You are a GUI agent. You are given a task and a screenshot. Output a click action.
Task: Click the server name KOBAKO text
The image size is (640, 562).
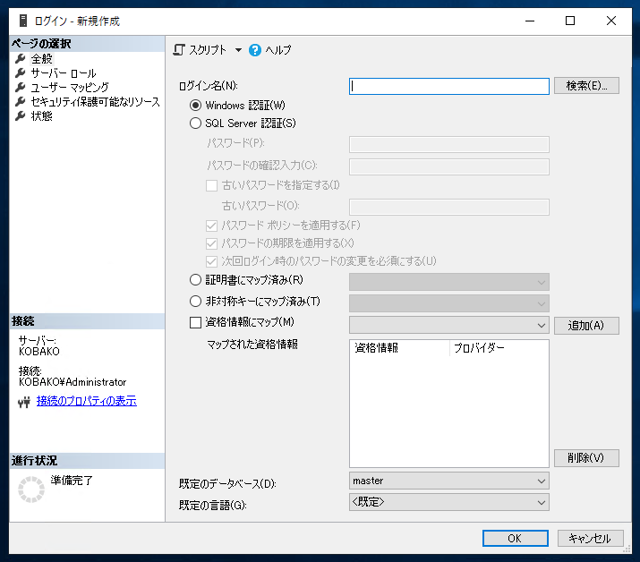point(39,351)
